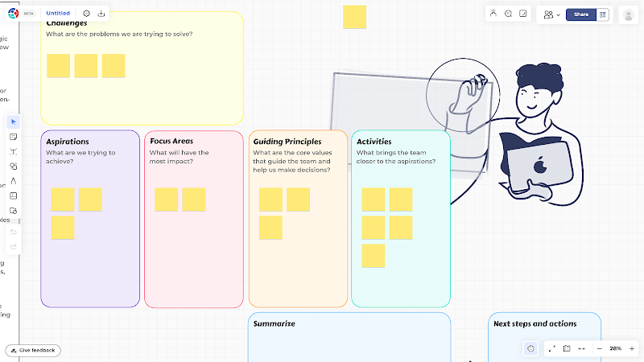
Task: Select the Challenges heading
Action: pyautogui.click(x=67, y=23)
